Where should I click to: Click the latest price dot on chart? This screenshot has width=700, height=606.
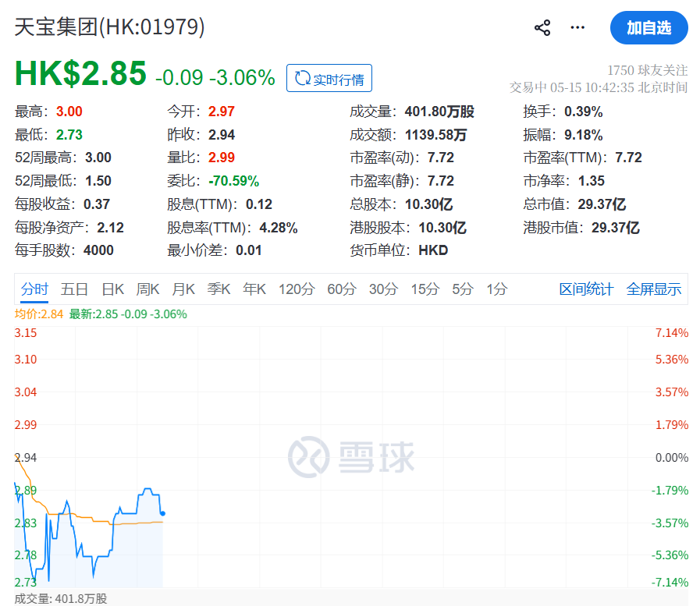(162, 514)
